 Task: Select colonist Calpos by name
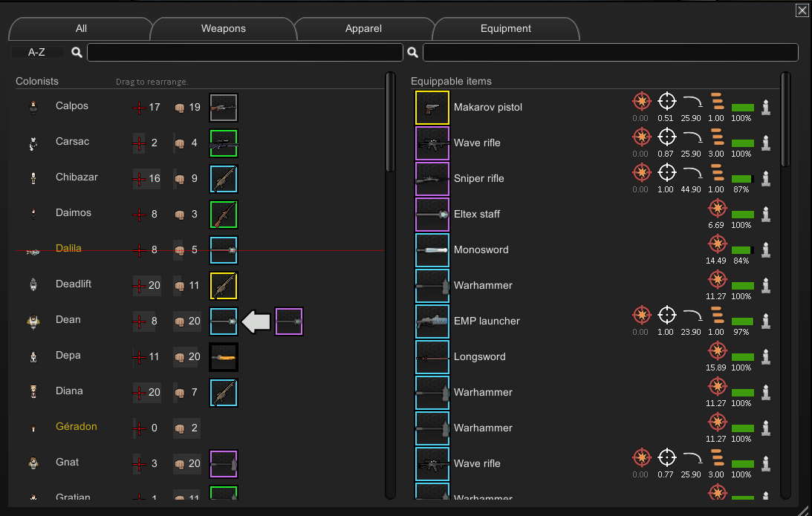(72, 106)
